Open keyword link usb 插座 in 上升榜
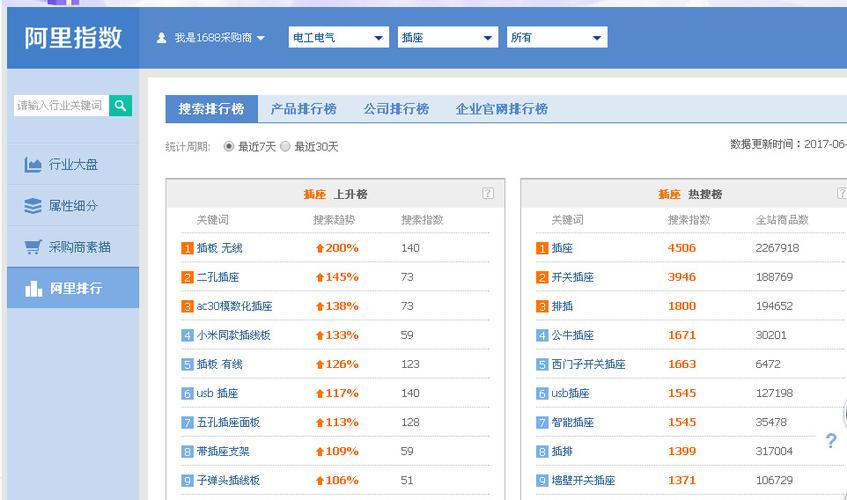This screenshot has height=500, width=847. [x=217, y=394]
